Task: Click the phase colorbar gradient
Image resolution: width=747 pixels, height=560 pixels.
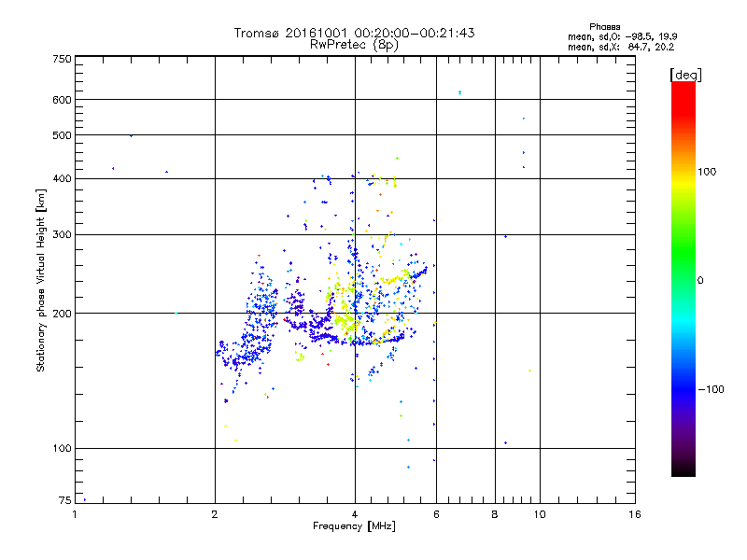Action: [x=684, y=278]
